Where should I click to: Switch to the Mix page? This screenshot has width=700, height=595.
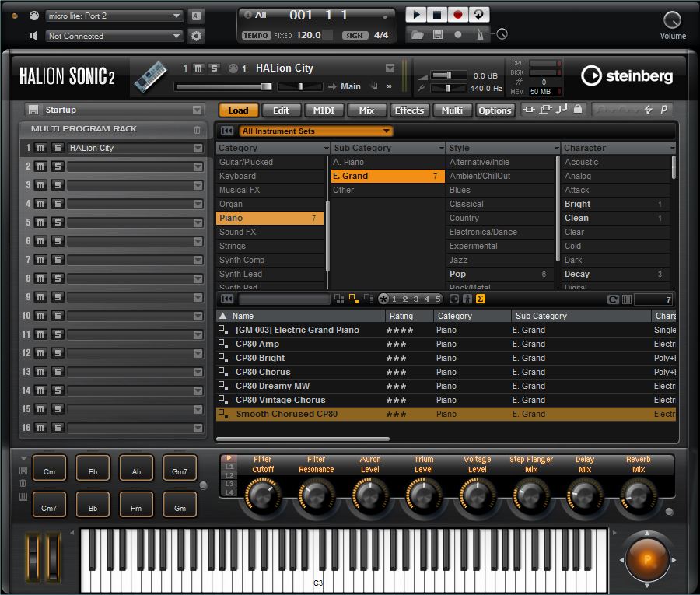tap(366, 110)
